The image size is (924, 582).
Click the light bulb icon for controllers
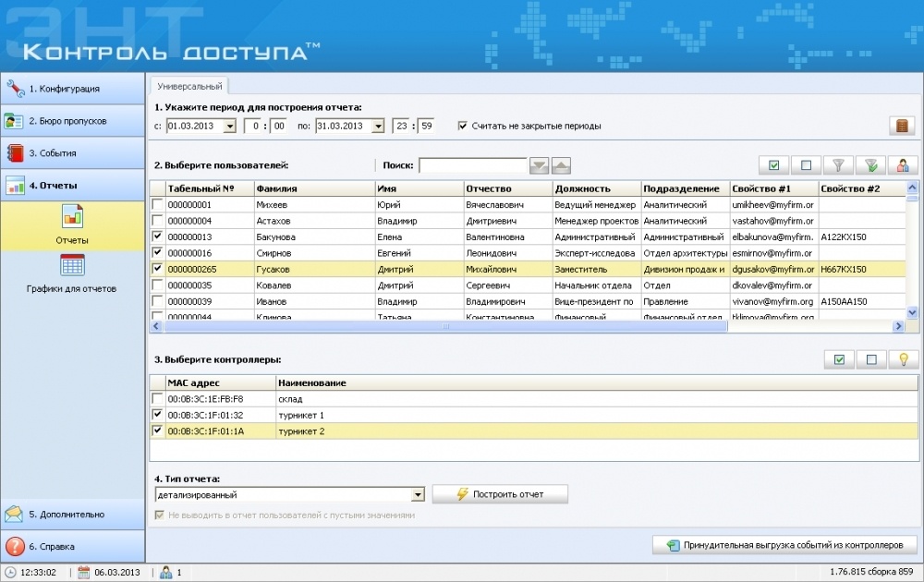pos(902,359)
